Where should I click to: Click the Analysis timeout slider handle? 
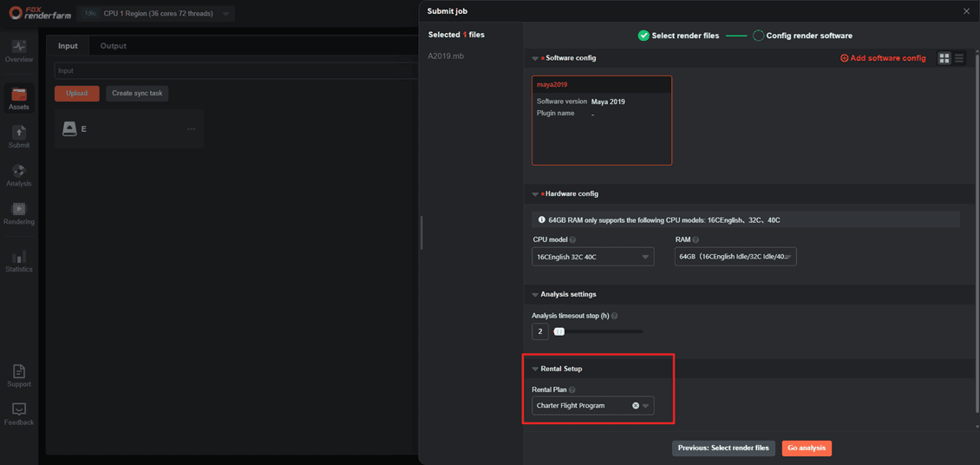(x=559, y=331)
